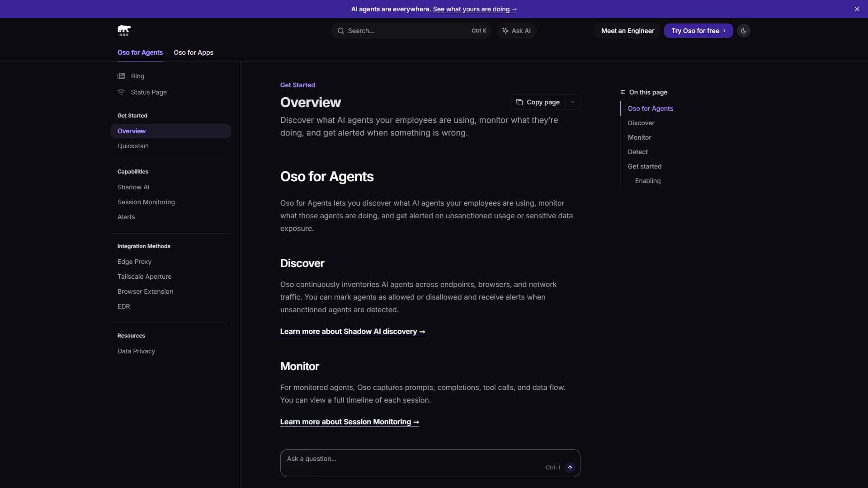Click the Status Page wifi icon
868x488 pixels.
(121, 92)
